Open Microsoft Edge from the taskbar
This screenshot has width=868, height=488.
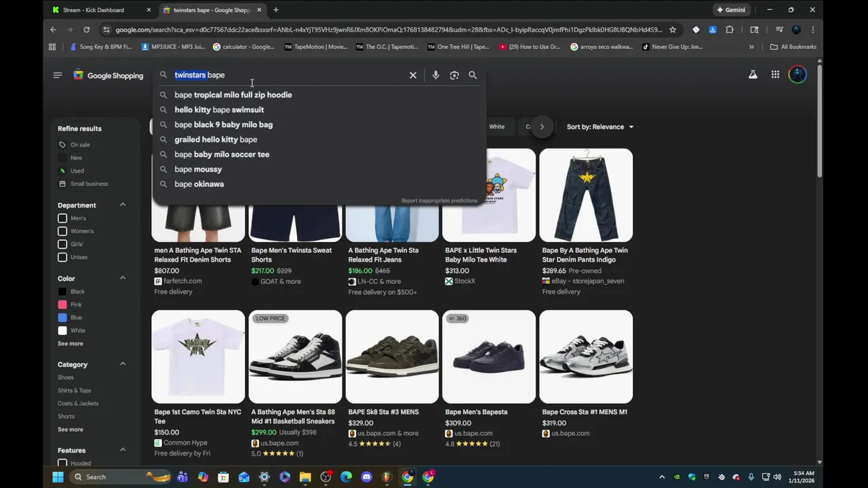click(347, 477)
